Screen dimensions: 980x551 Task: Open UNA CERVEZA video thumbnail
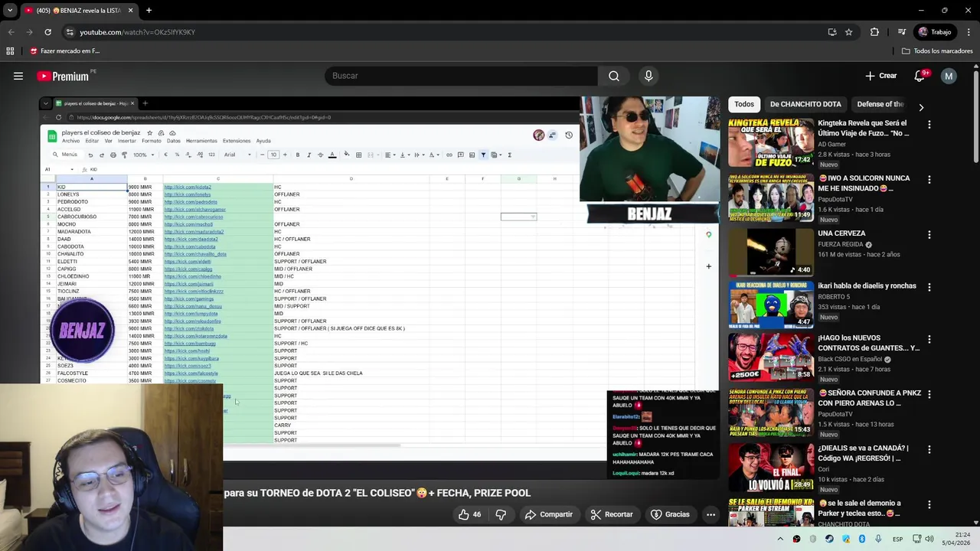[771, 253]
